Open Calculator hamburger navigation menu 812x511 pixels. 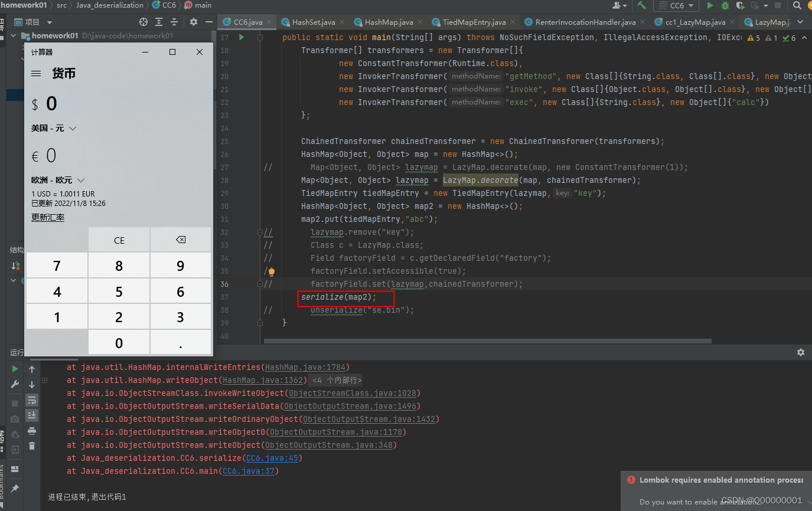tap(37, 74)
